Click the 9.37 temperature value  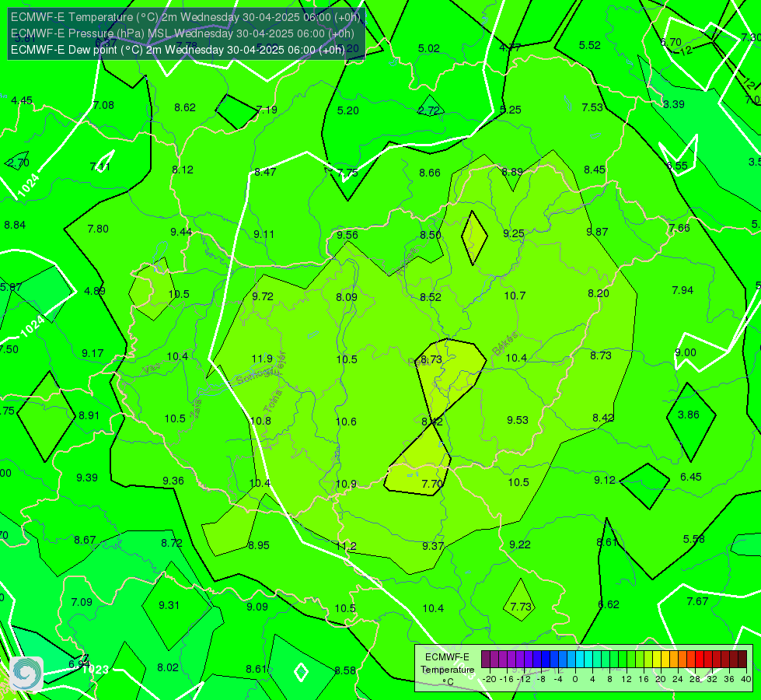[x=433, y=546]
